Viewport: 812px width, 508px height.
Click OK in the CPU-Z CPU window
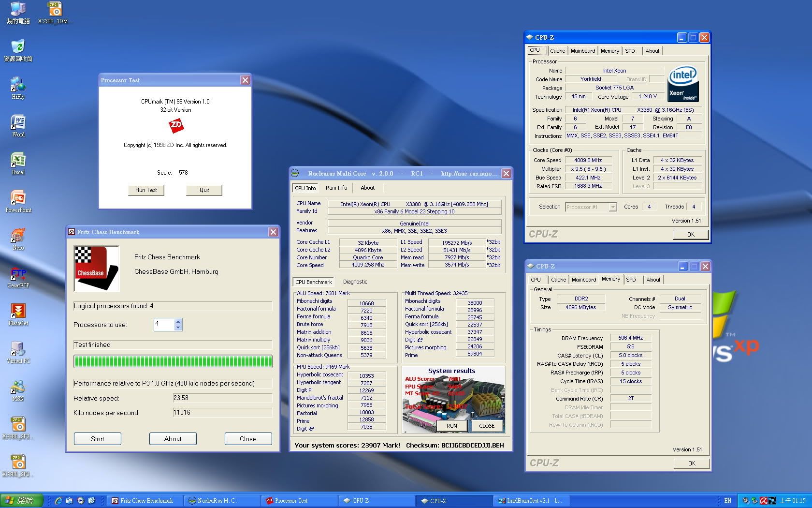tap(691, 235)
